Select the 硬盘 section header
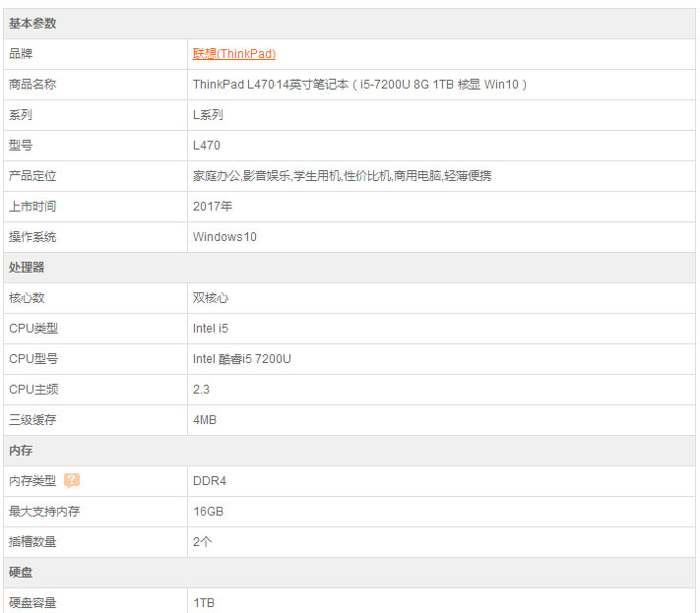This screenshot has height=613, width=700. [x=350, y=573]
